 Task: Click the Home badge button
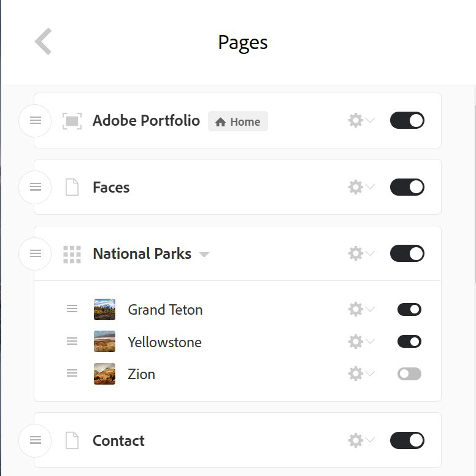pyautogui.click(x=238, y=121)
